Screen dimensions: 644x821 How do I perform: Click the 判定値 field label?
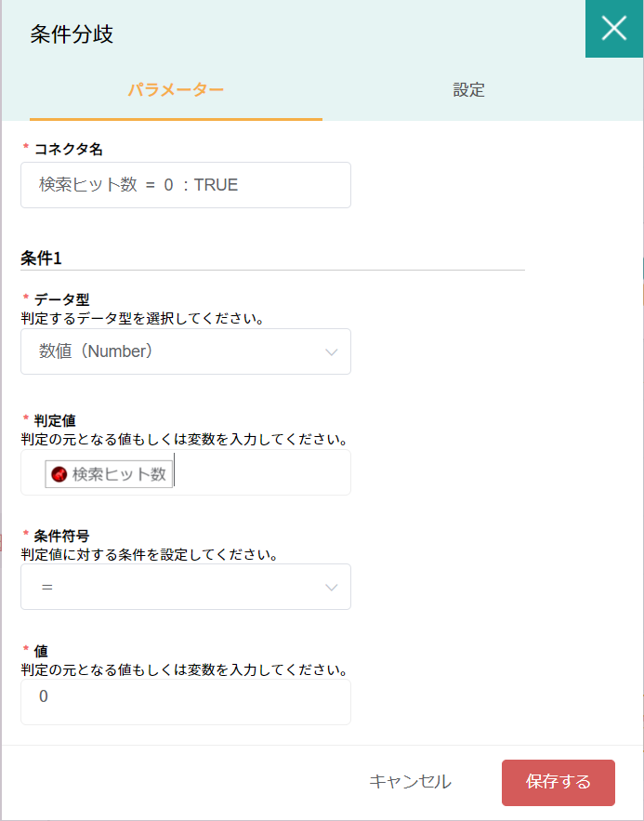tap(55, 420)
